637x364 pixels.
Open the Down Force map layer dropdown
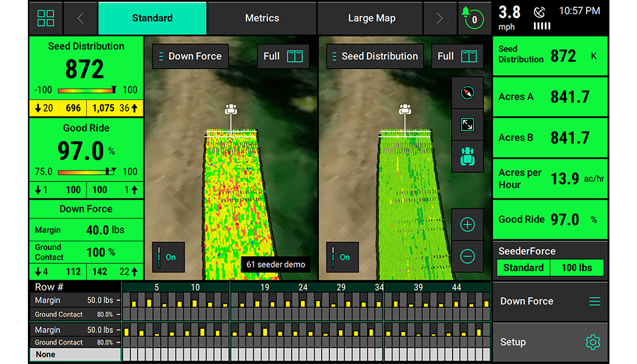pyautogui.click(x=190, y=56)
